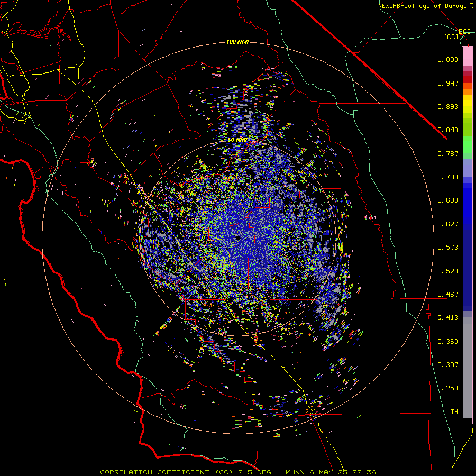Click the BCC label above the color scale
Viewport: 476px width, 476px height.
pos(464,32)
